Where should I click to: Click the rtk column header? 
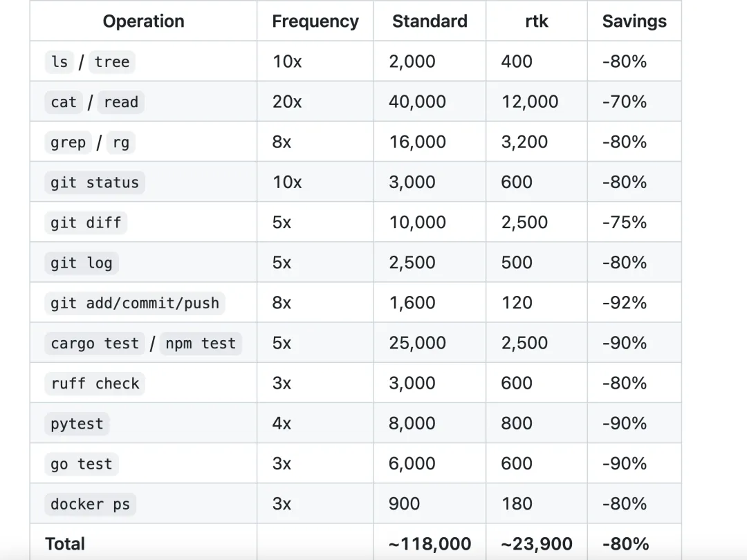[536, 21]
